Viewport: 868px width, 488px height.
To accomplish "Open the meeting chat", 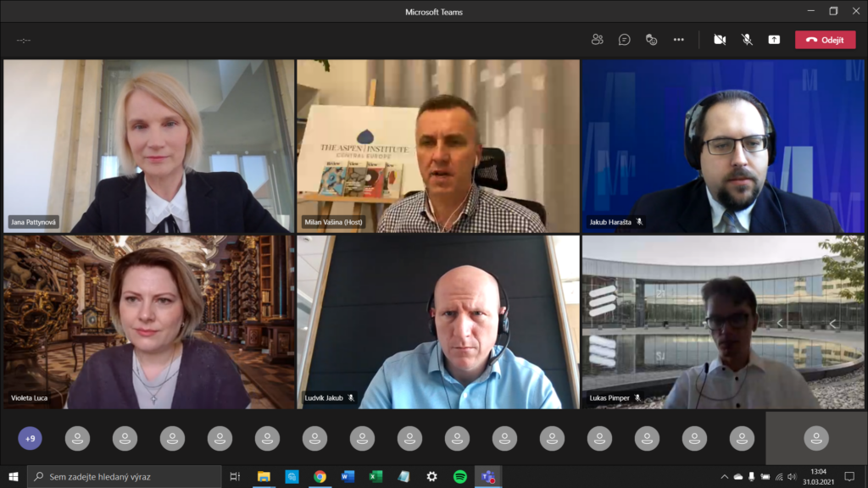I will pos(625,40).
